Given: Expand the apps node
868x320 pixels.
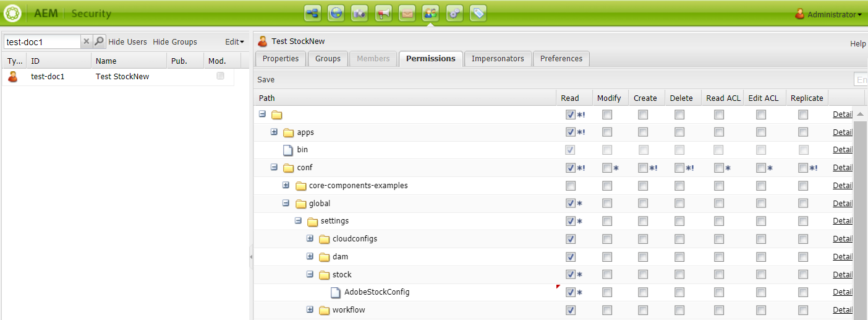Looking at the screenshot, I should [x=274, y=132].
